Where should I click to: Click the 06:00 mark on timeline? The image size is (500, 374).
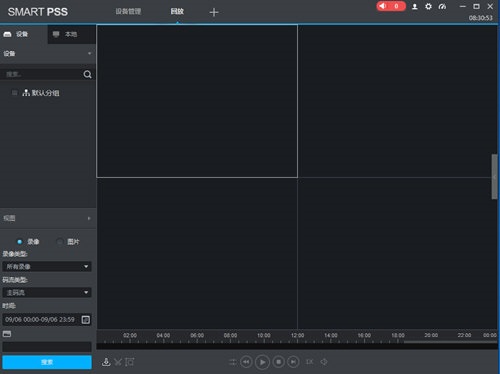[197, 335]
